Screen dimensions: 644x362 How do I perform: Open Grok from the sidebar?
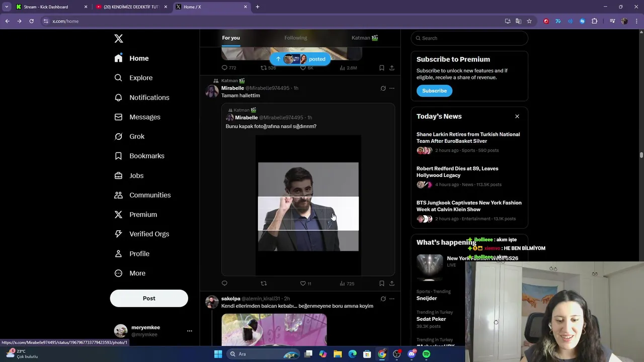[129, 137]
